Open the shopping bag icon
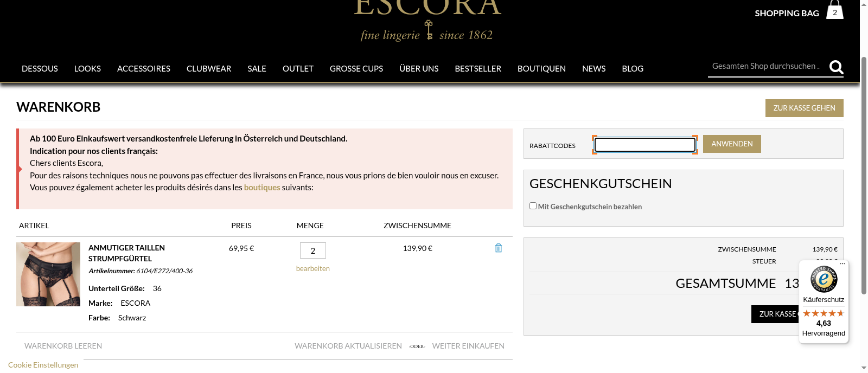This screenshot has height=373, width=868. pyautogui.click(x=835, y=10)
